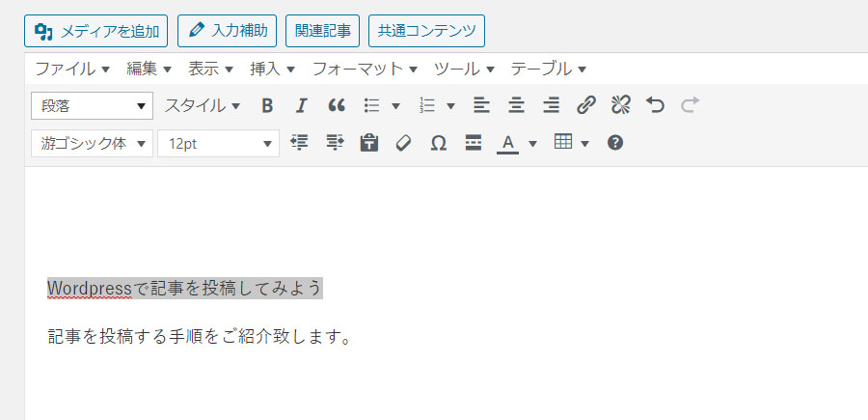868x420 pixels.
Task: Click the メディアを追加 button
Action: tap(96, 31)
